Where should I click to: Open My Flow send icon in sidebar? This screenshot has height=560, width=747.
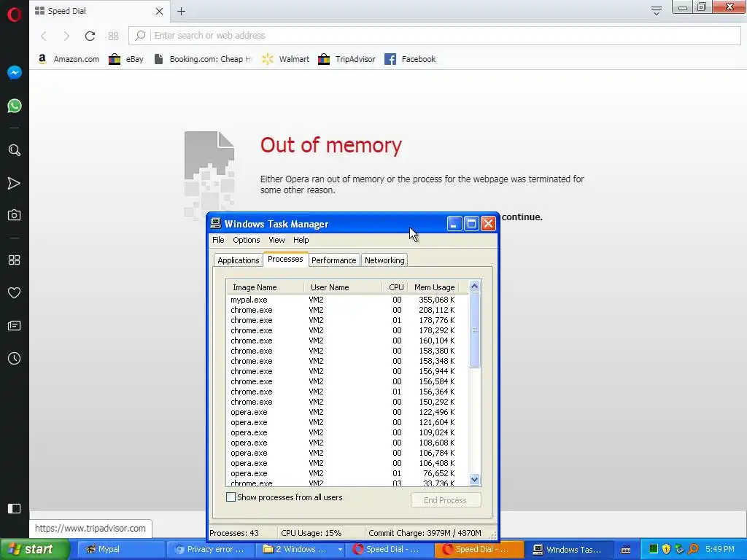pos(15,183)
